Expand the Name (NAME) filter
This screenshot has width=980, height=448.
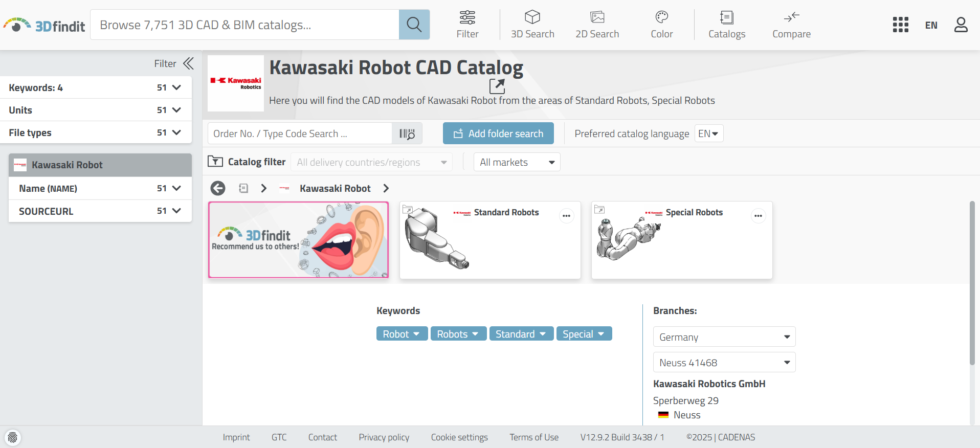pyautogui.click(x=100, y=188)
